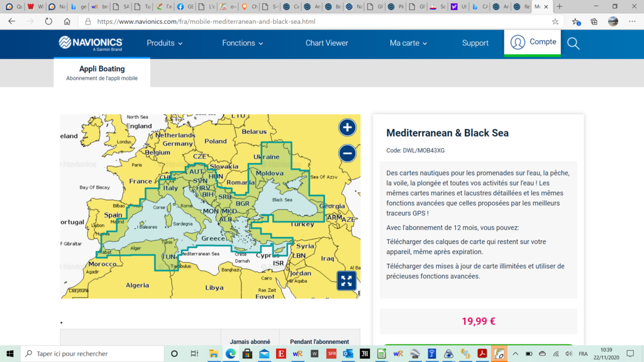Screen dimensions: 644x362
Task: Expand the Fonctions dropdown menu
Action: click(243, 43)
